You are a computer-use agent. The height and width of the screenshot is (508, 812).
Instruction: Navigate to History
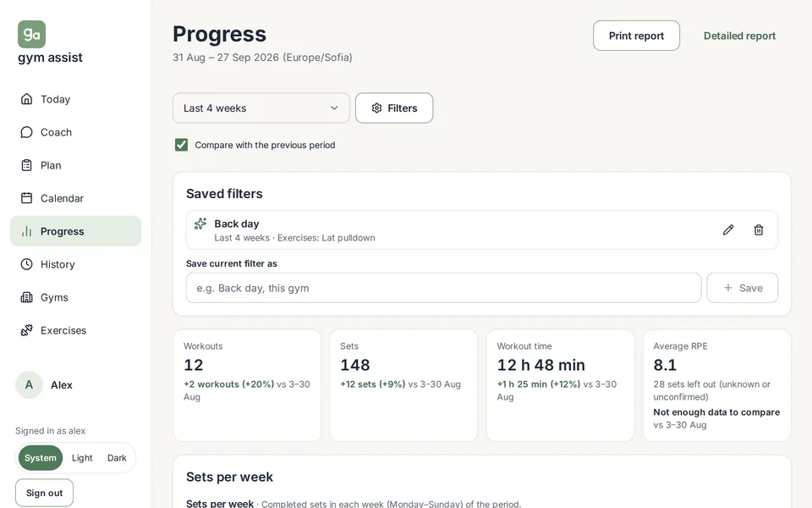click(x=75, y=264)
